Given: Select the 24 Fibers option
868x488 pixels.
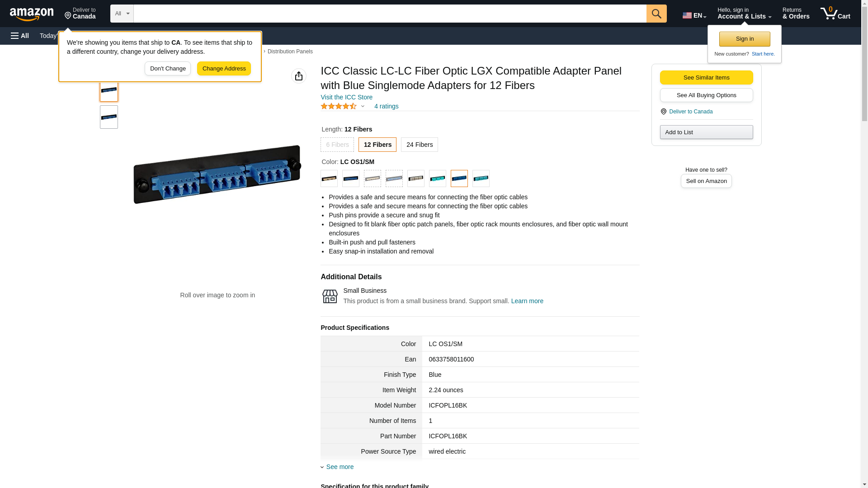Looking at the screenshot, I should tap(419, 145).
